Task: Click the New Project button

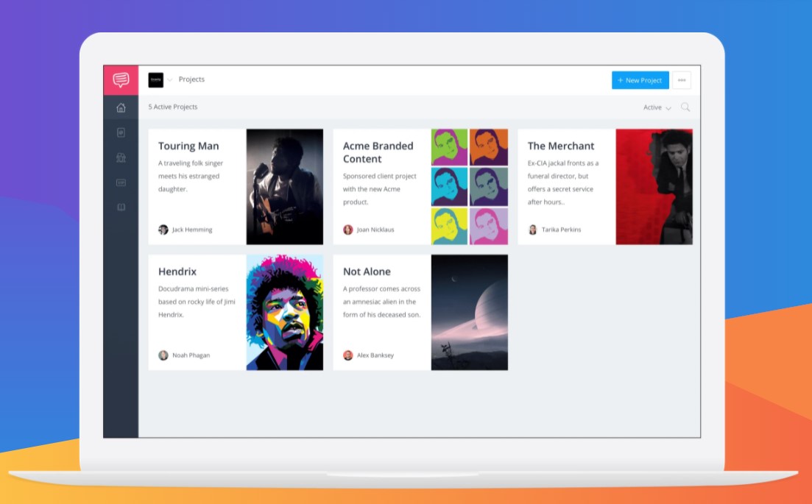Action: (640, 80)
